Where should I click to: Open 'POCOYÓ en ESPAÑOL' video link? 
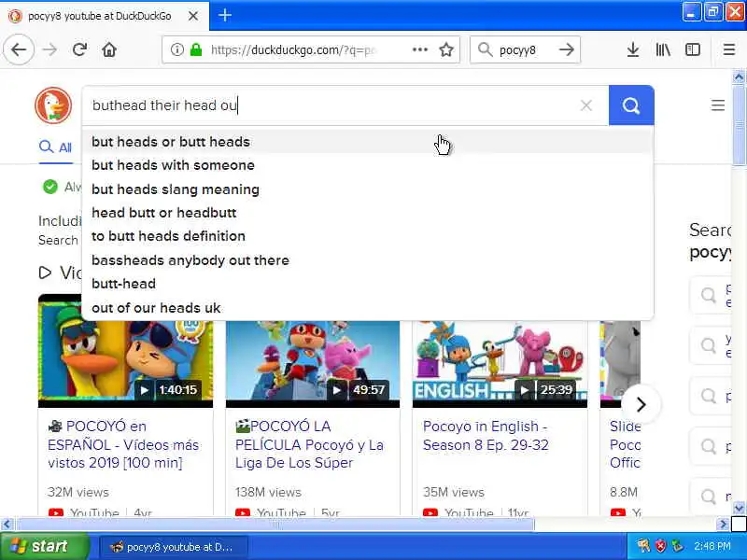(123, 444)
